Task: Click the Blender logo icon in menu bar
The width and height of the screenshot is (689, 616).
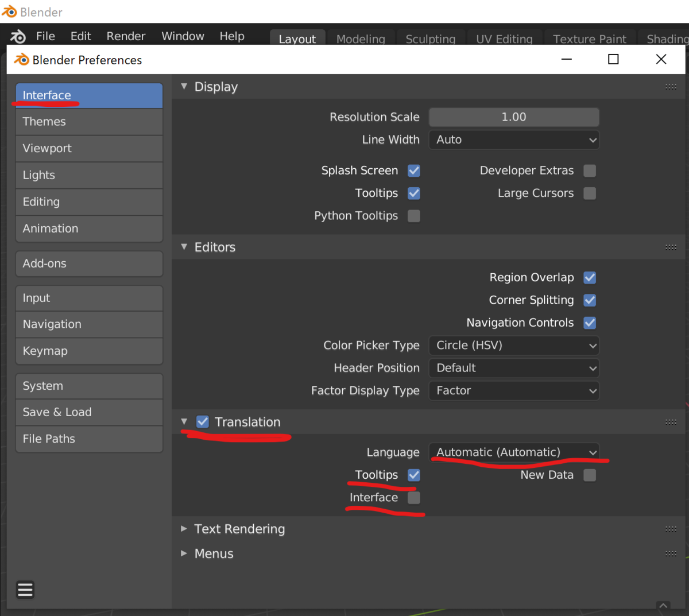Action: tap(18, 36)
